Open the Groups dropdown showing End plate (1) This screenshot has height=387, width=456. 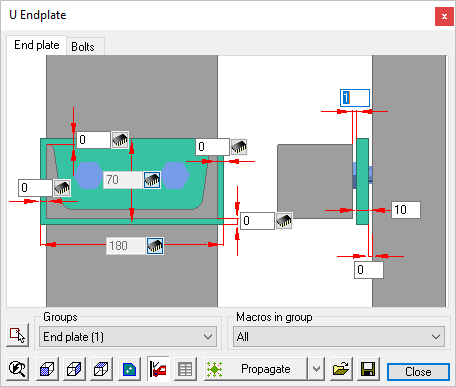[x=128, y=337]
